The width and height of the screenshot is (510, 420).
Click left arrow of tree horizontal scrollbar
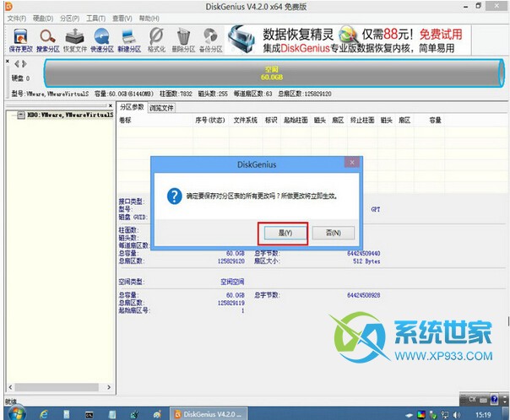point(10,387)
